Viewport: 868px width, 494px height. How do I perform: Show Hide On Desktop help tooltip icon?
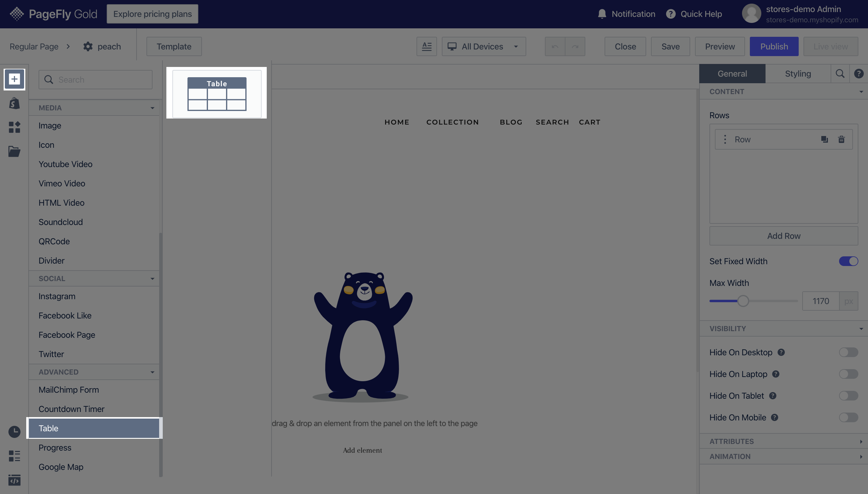(781, 353)
